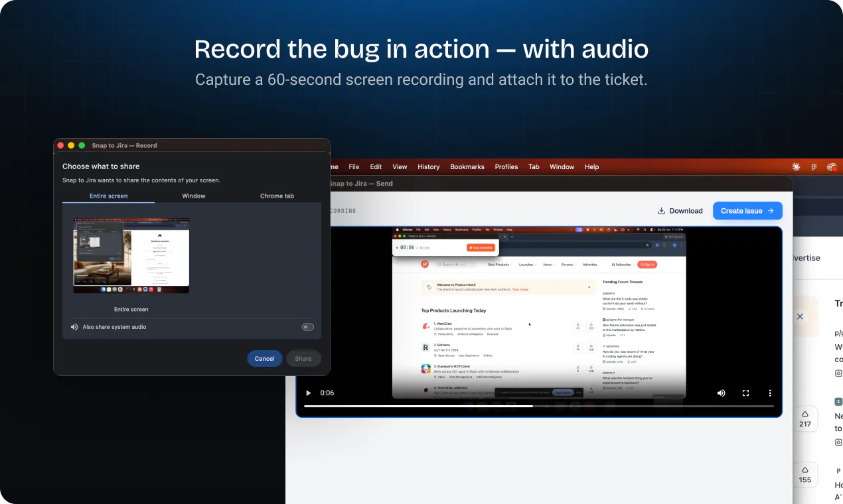Screen dimensions: 843x504
Task: Click the Download button
Action: 680,211
